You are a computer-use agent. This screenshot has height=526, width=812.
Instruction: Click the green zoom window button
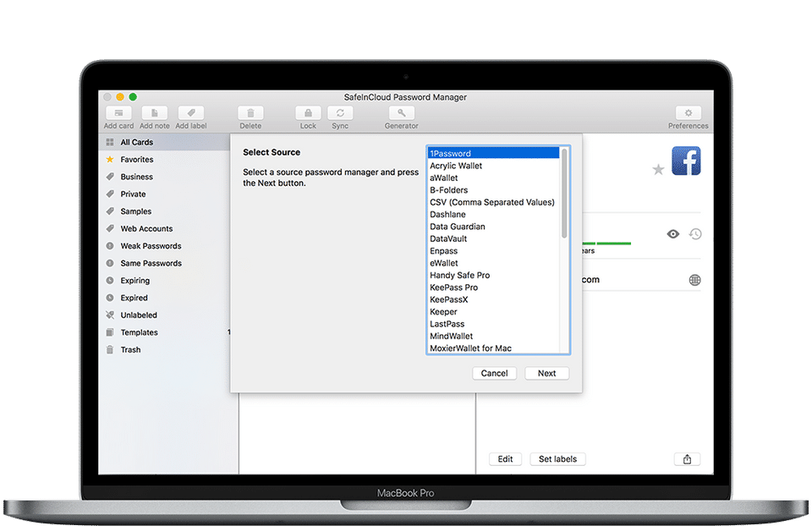click(133, 96)
